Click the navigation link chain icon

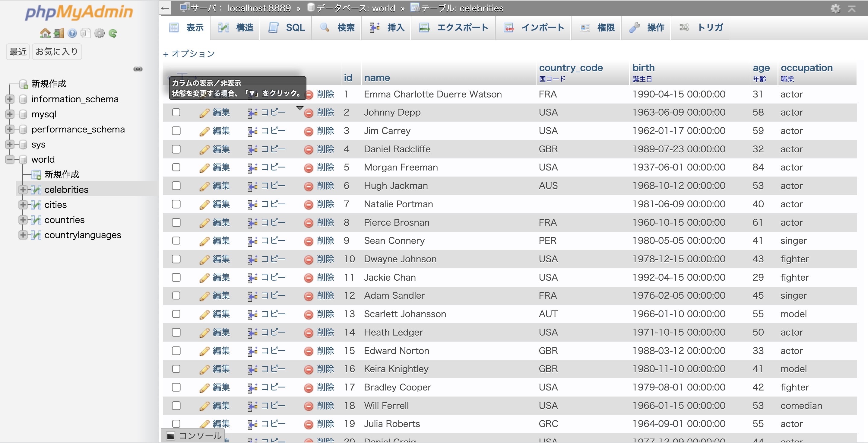[138, 69]
